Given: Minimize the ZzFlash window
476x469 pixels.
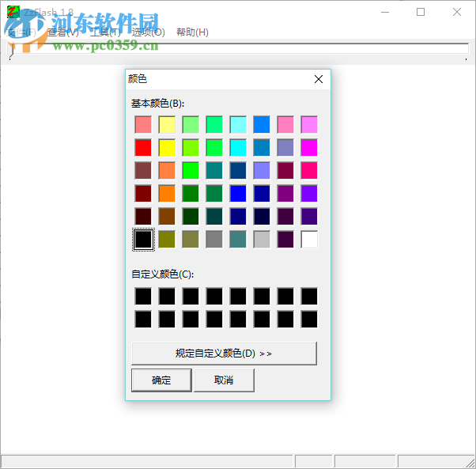Looking at the screenshot, I should (x=385, y=12).
